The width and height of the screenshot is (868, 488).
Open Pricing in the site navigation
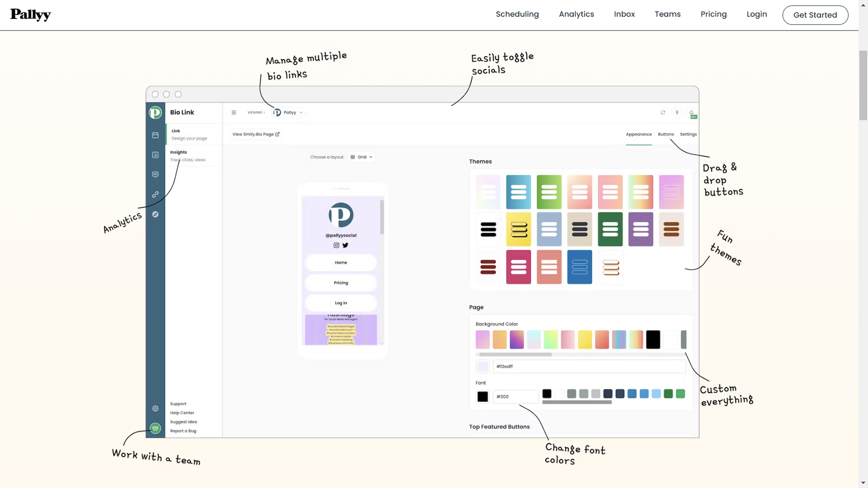pyautogui.click(x=713, y=14)
